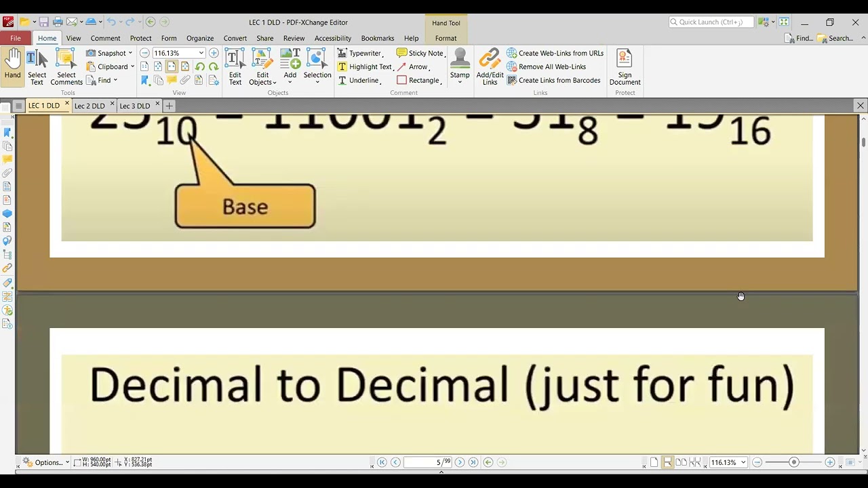
Task: Switch to continuous page layout in status bar
Action: (667, 462)
